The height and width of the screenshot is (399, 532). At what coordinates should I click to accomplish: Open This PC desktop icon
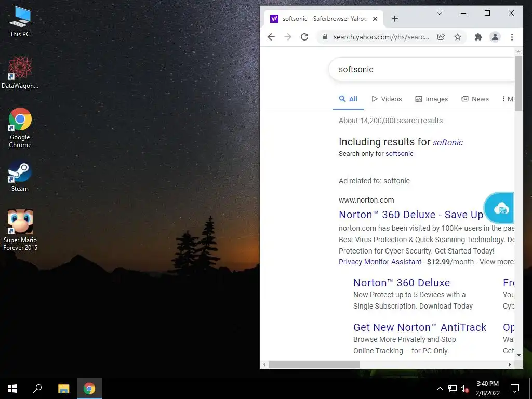[x=20, y=22]
